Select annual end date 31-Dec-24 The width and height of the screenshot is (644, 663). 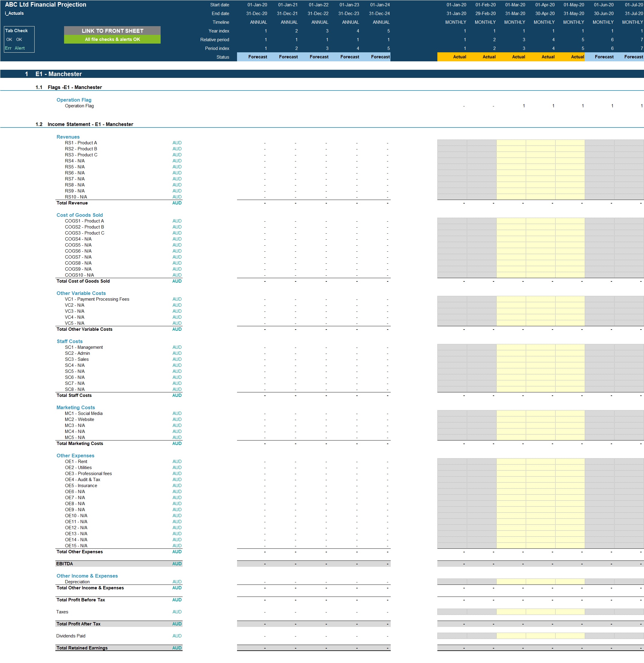click(379, 14)
